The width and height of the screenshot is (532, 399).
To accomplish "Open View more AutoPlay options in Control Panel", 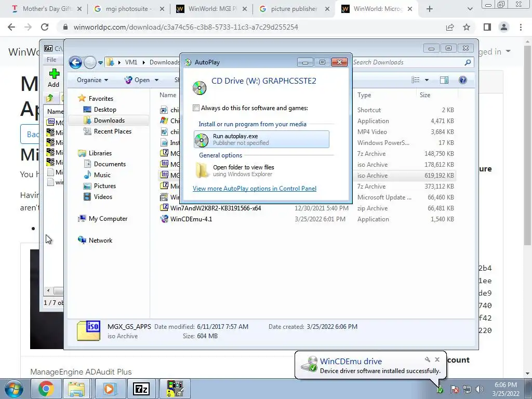I will (x=255, y=188).
